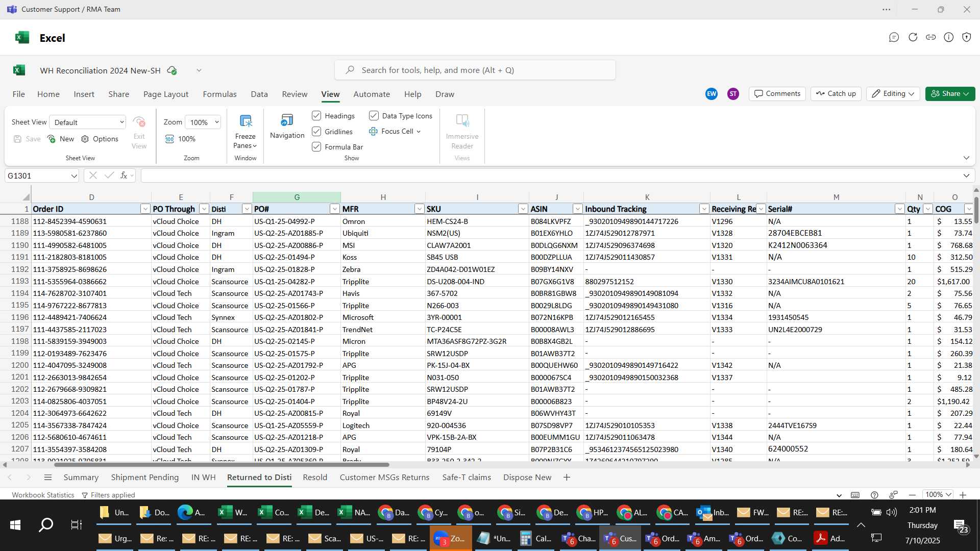
Task: Copy link with the chain icon
Action: click(x=931, y=37)
